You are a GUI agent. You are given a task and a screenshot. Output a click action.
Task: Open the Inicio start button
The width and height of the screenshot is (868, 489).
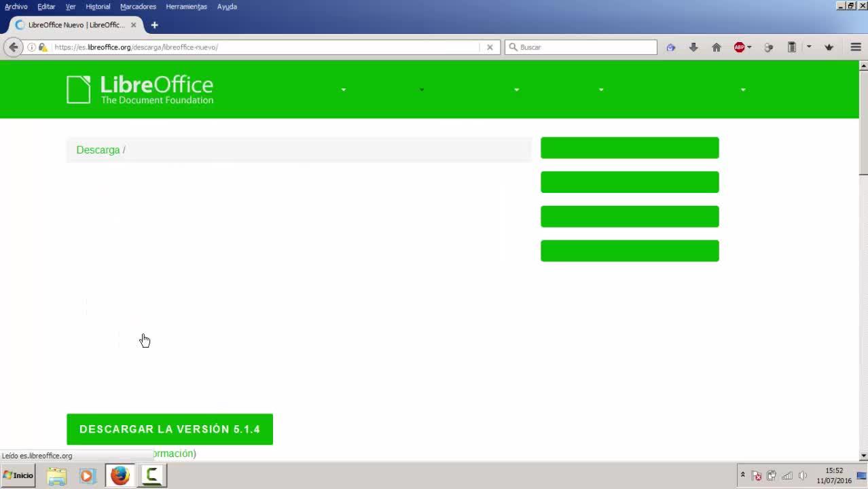(18, 475)
